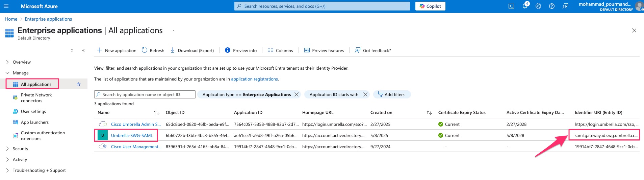Open the Application type filter pill

tap(247, 94)
